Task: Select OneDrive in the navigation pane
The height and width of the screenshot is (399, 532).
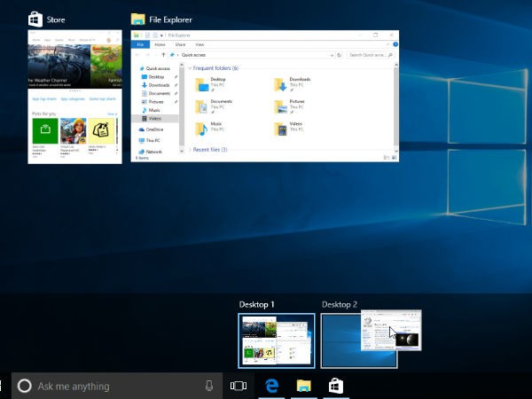Action: click(x=155, y=129)
